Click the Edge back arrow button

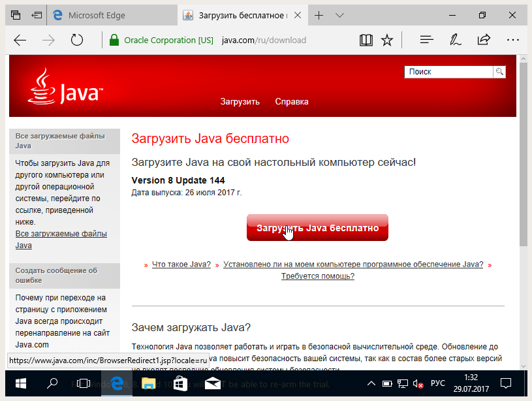pyautogui.click(x=20, y=40)
